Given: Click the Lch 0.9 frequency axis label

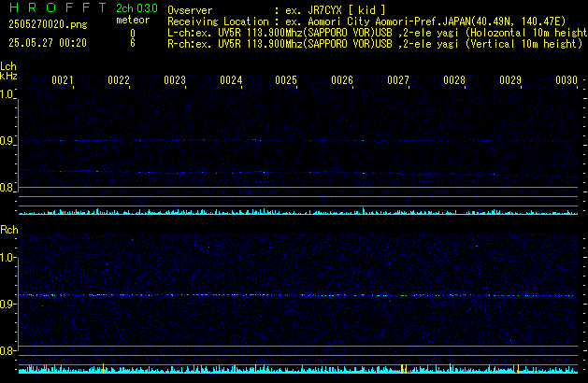Looking at the screenshot, I should coord(7,141).
